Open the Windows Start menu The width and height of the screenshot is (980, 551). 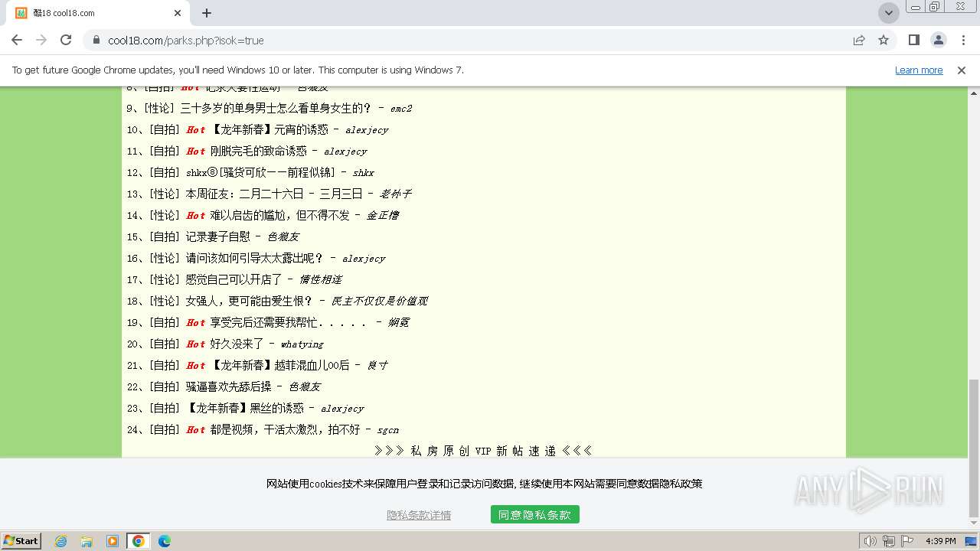pyautogui.click(x=21, y=541)
